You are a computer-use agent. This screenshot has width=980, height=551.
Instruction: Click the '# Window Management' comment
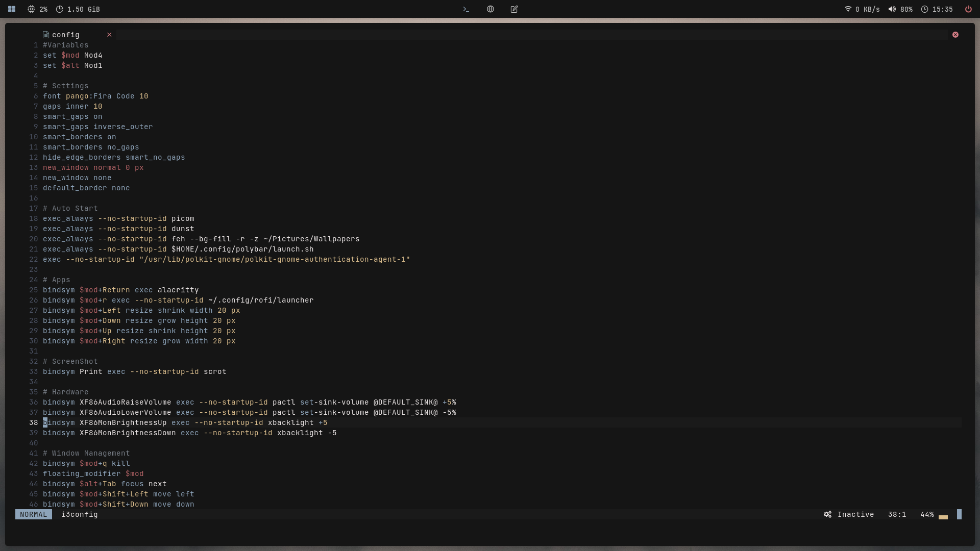[86, 453]
